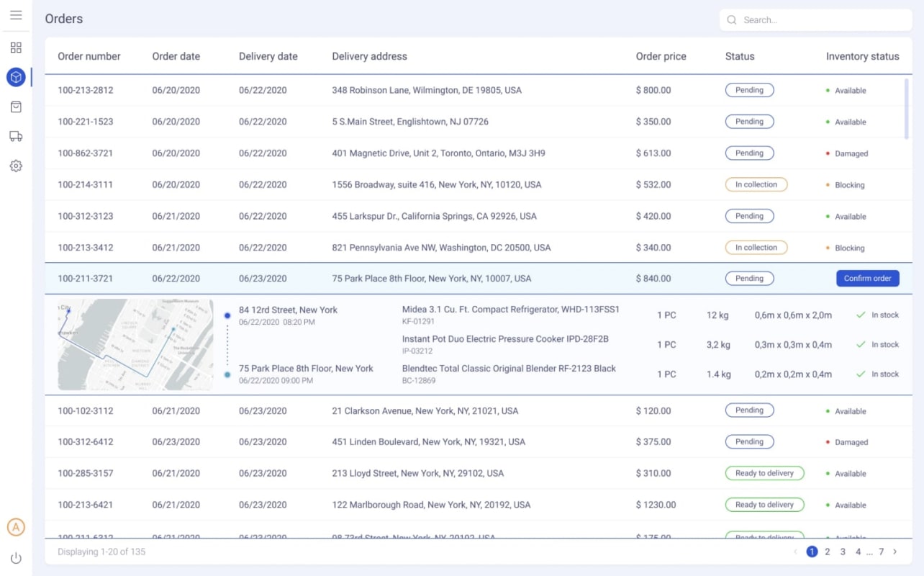Open the settings gear icon
924x576 pixels.
(x=16, y=166)
